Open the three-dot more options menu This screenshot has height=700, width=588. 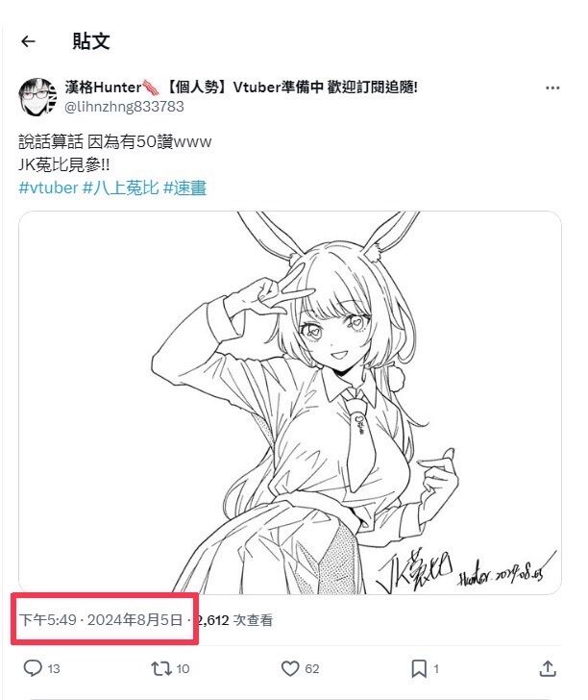click(552, 87)
